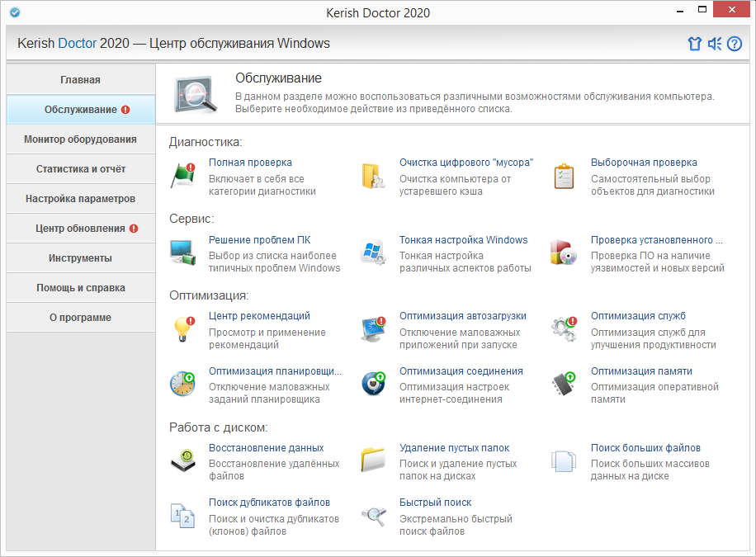
Task: Go to Настройка параметров section
Action: (81, 199)
